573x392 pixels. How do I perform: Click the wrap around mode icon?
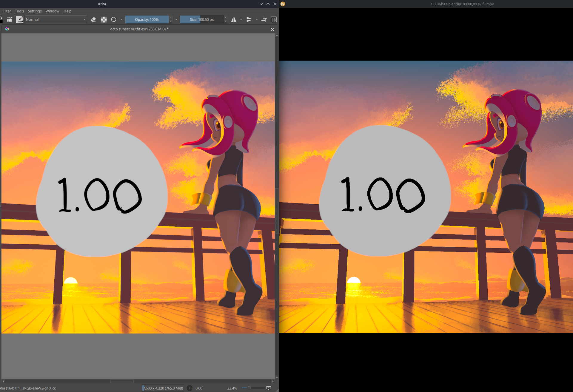click(x=264, y=19)
